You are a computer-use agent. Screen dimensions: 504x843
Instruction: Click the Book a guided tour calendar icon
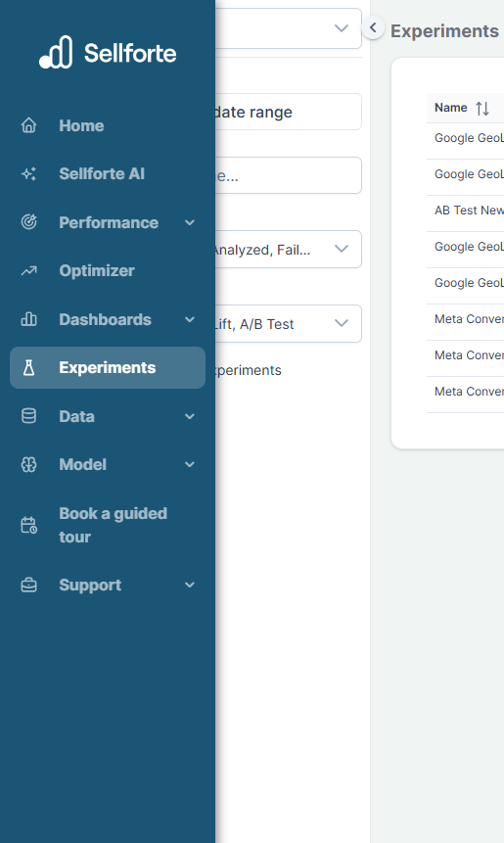pyautogui.click(x=29, y=525)
